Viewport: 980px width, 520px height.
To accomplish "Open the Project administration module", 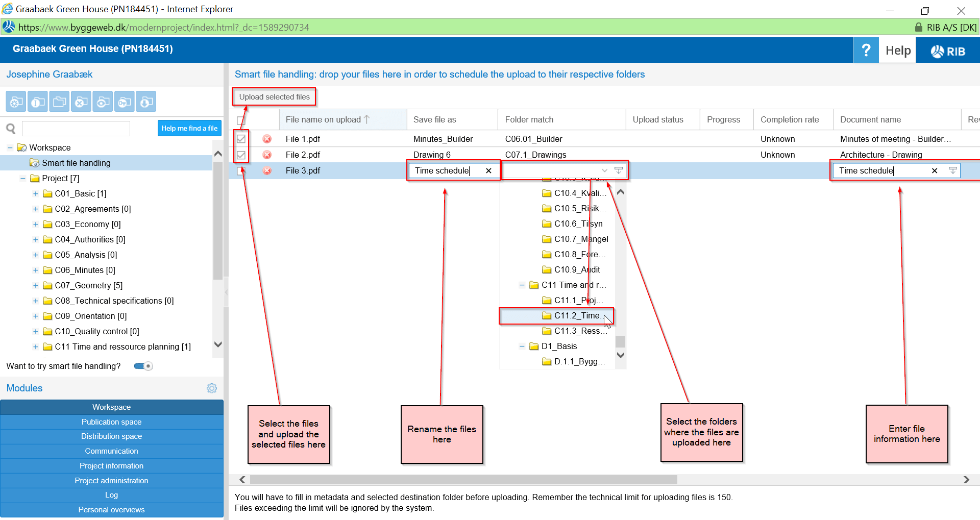I will (111, 480).
